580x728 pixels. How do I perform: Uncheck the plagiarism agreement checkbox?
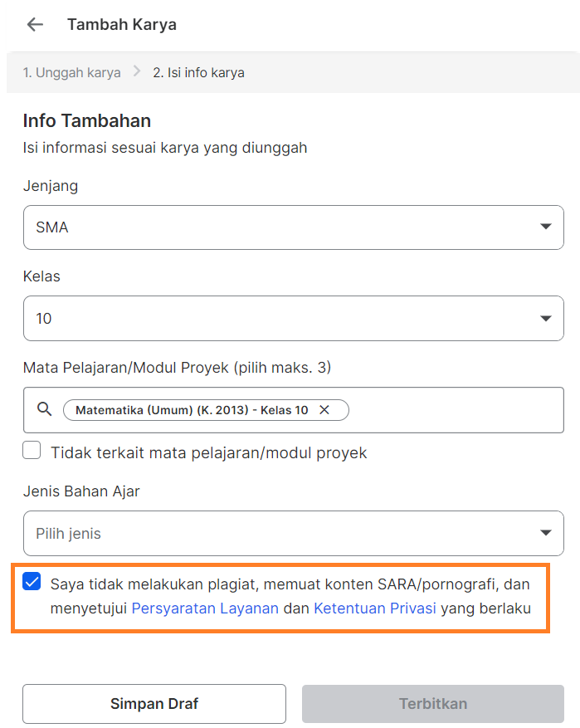32,583
